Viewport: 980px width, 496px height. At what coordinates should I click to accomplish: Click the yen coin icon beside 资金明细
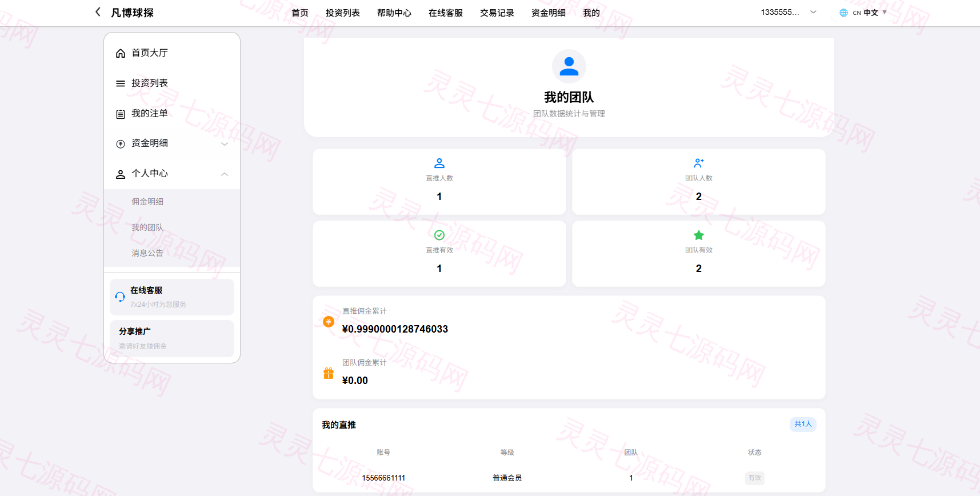121,143
